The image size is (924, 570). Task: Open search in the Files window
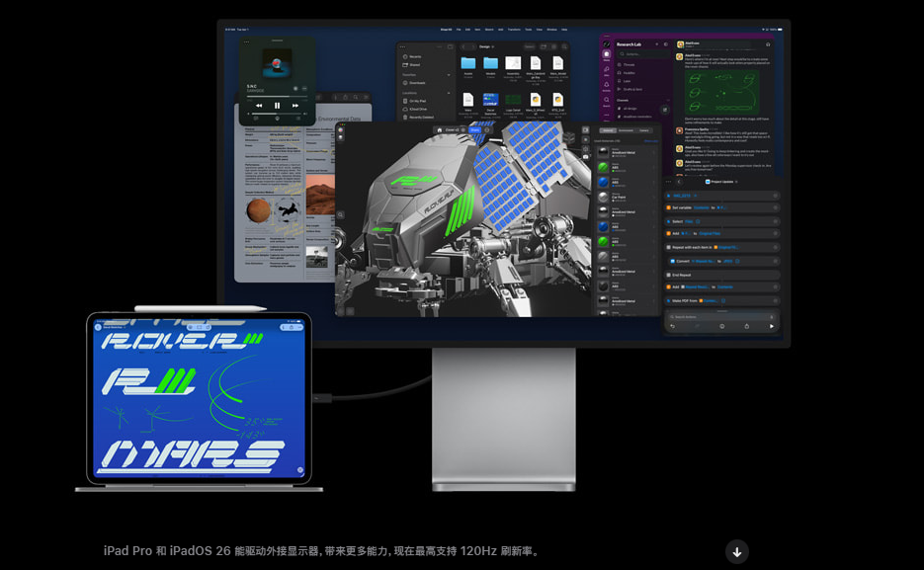(564, 46)
